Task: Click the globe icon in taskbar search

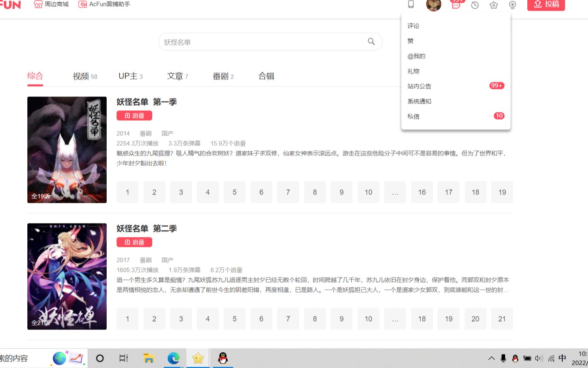Action: [59, 358]
